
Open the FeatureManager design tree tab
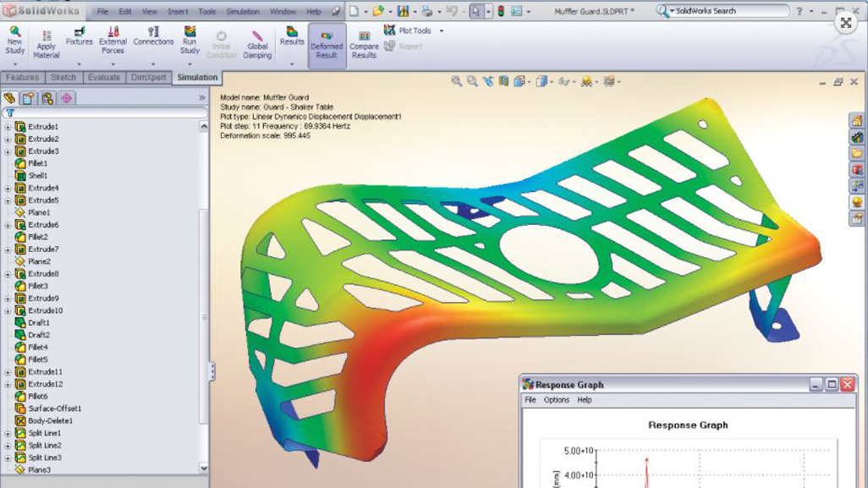(x=9, y=98)
